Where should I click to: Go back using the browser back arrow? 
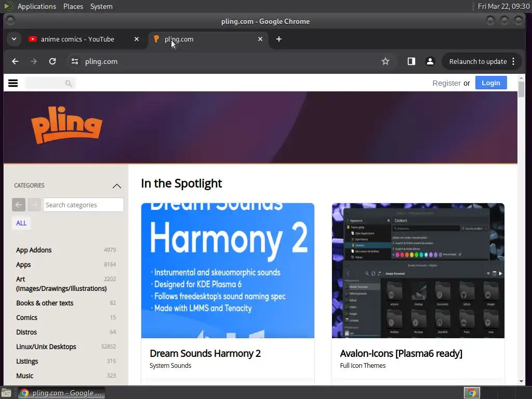[x=15, y=61]
